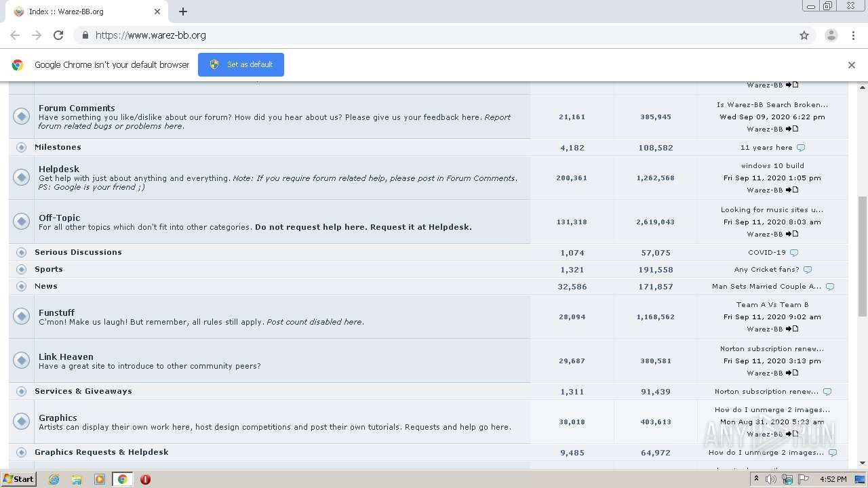Click the scrollbar up arrow
This screenshot has height=488, width=868.
click(x=863, y=87)
